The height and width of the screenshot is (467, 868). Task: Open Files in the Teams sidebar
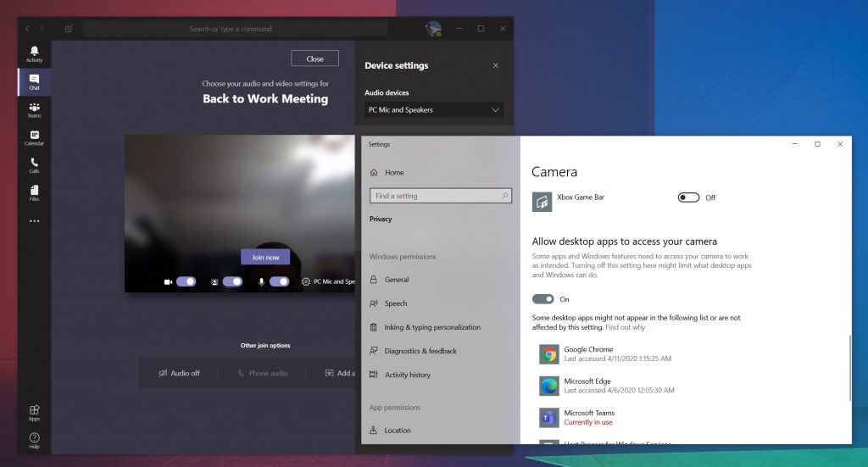34,192
